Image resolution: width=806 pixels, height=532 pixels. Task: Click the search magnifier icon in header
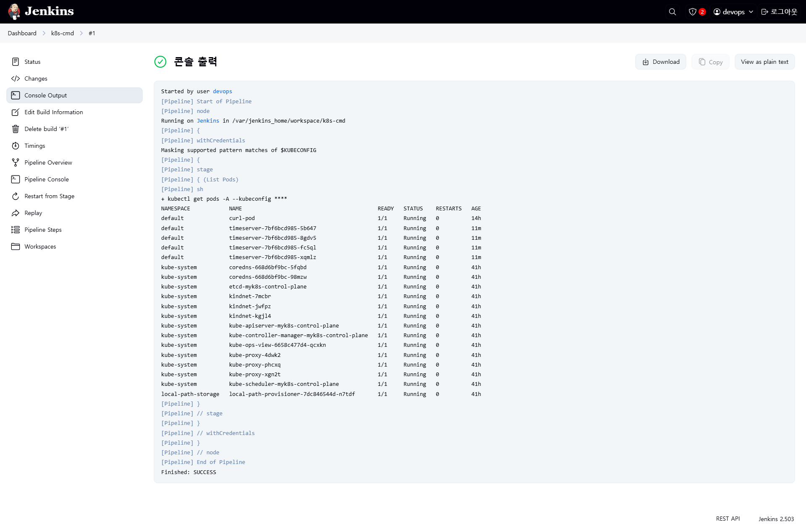coord(672,12)
